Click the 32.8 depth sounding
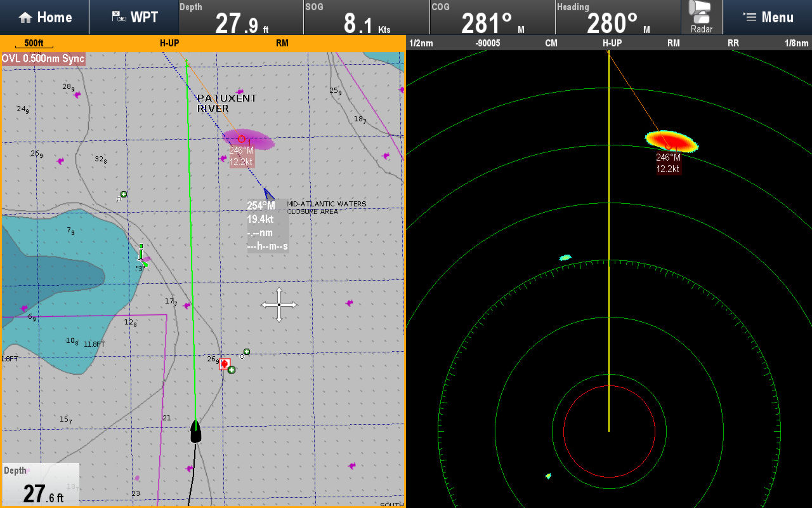812x508 pixels. point(100,159)
